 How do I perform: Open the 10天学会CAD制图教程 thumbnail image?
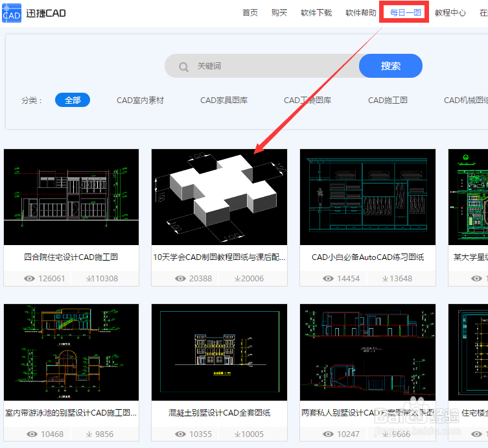[220, 197]
